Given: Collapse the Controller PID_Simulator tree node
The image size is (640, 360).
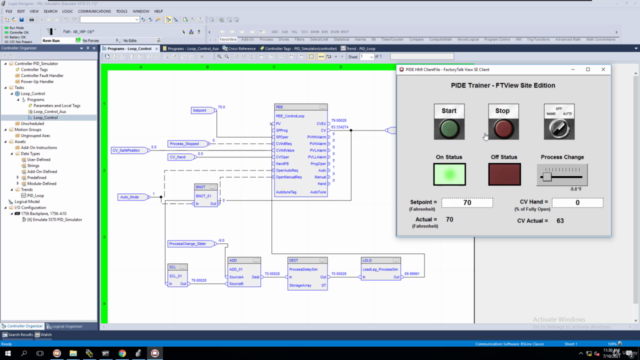Looking at the screenshot, I should point(6,64).
